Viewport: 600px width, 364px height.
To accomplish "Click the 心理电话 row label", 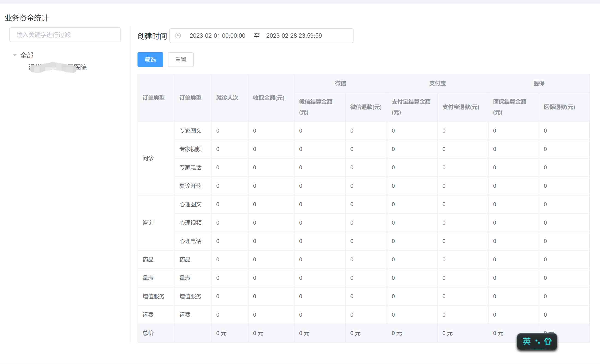I will pyautogui.click(x=190, y=241).
